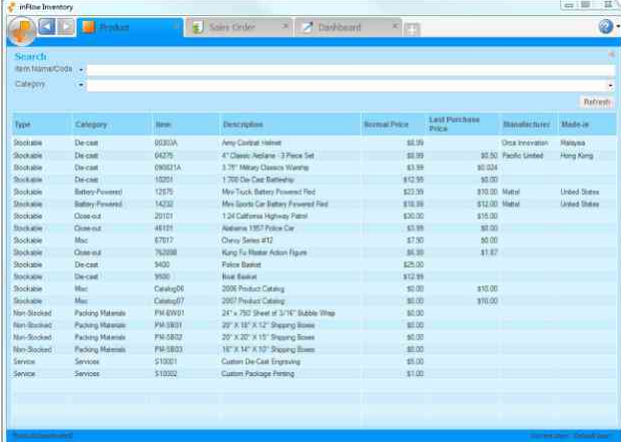Select item code '04275'
This screenshot has height=445, width=621.
164,156
